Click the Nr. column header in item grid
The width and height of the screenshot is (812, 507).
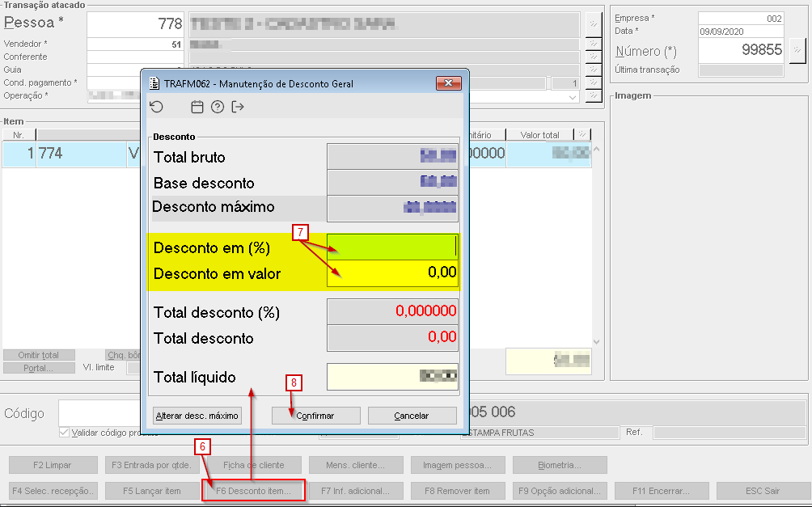(x=19, y=135)
